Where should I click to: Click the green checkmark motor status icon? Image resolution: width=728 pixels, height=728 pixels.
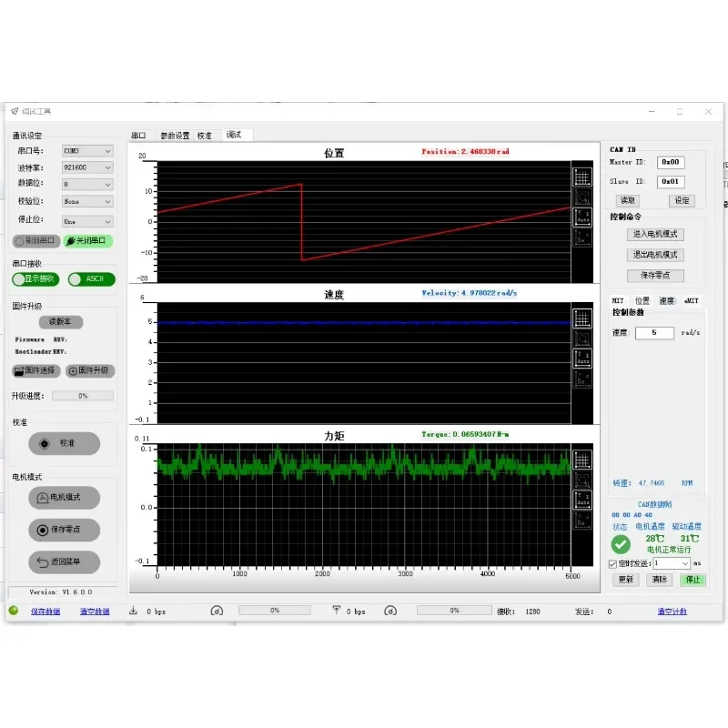coord(621,544)
